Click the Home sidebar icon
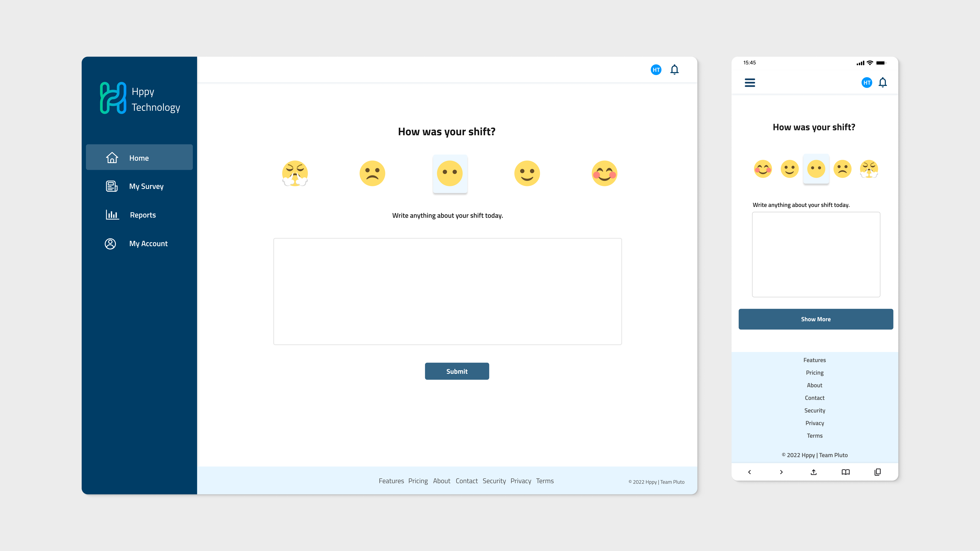 [112, 157]
